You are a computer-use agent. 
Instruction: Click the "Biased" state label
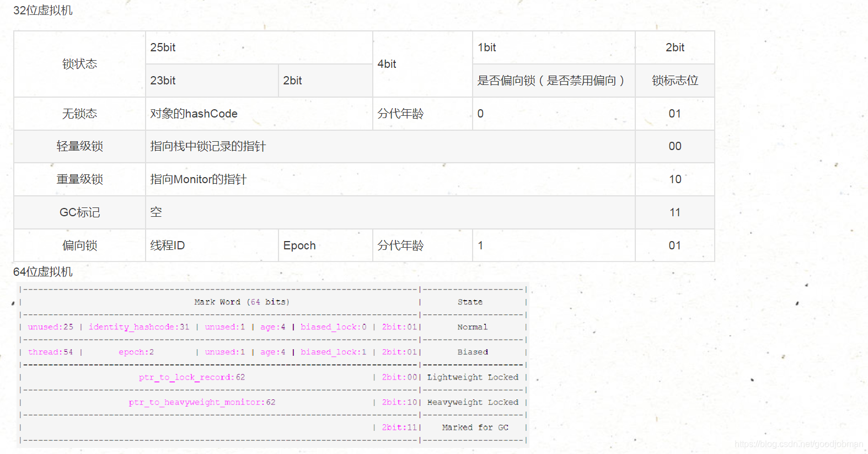click(473, 352)
